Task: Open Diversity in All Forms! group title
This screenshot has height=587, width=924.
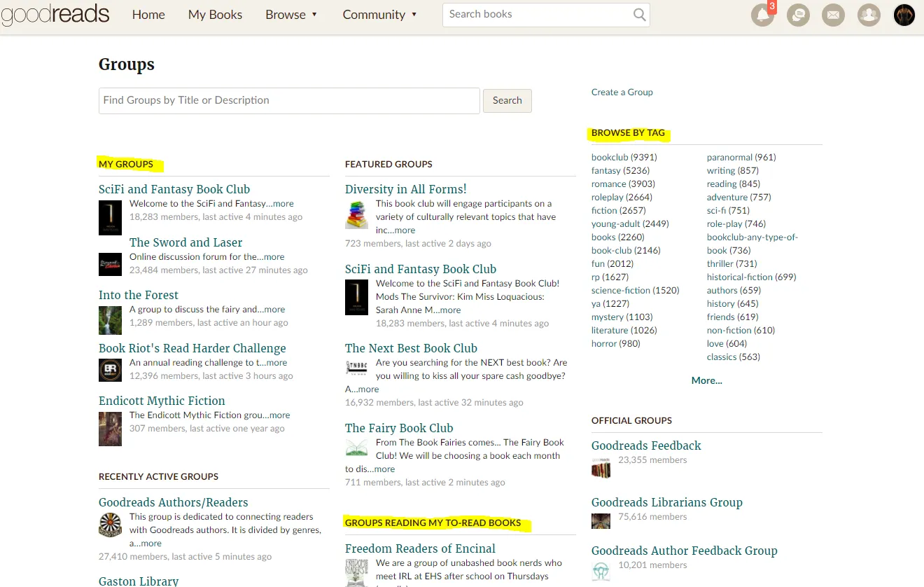Action: tap(405, 189)
